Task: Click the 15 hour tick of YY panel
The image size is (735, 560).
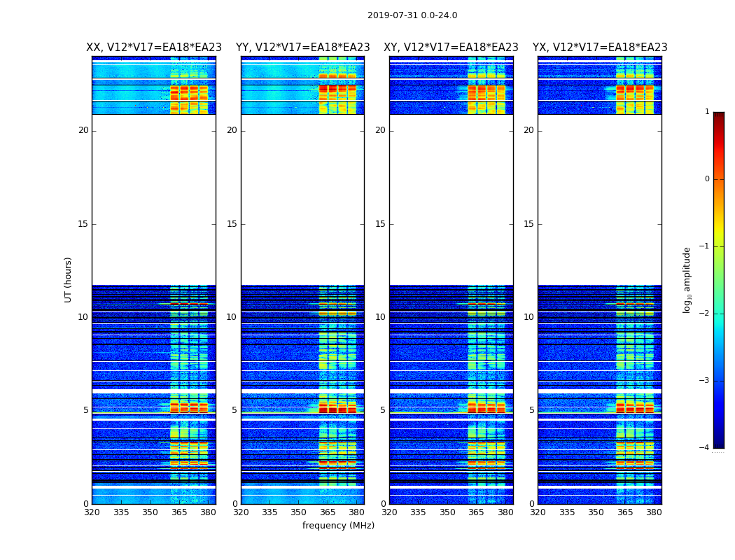Action: click(232, 224)
